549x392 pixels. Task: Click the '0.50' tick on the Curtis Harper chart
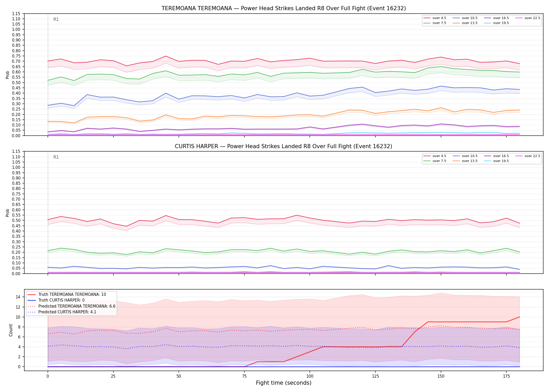[x=16, y=221]
